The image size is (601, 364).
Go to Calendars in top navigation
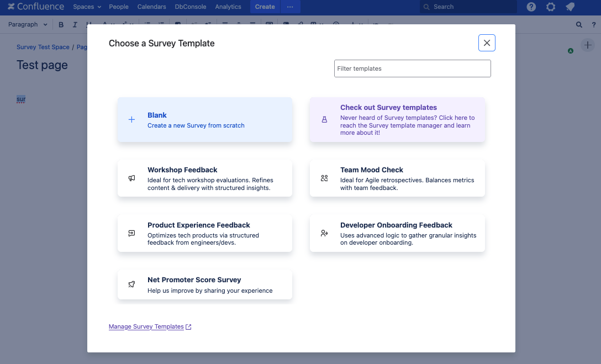(151, 7)
